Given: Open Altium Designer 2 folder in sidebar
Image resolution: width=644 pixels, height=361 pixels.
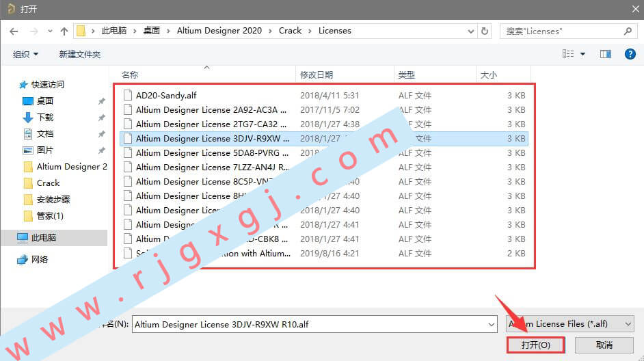Looking at the screenshot, I should point(72,167).
